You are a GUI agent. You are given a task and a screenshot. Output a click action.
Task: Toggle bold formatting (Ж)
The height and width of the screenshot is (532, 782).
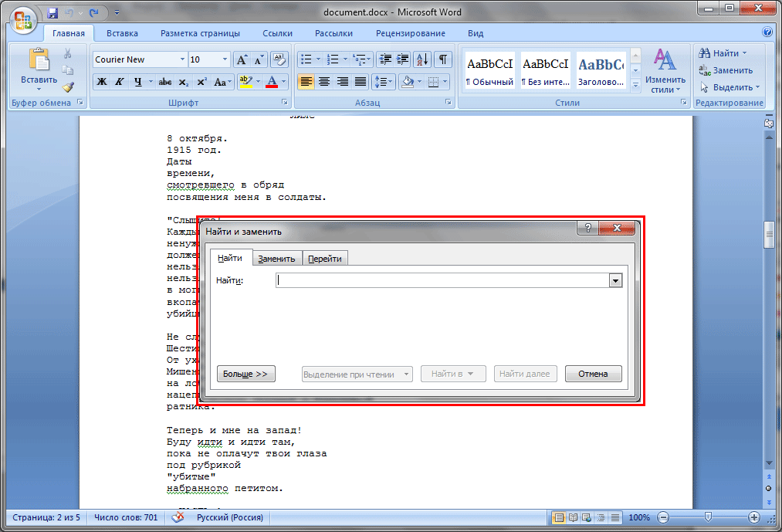tap(102, 82)
